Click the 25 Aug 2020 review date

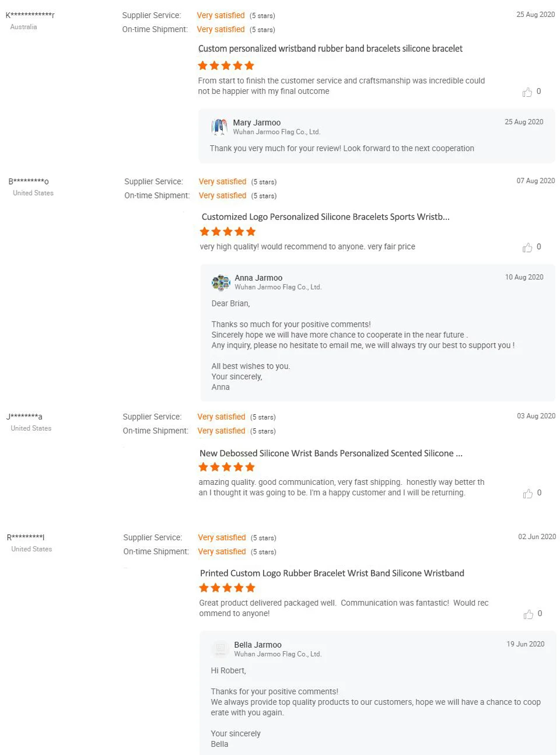click(x=535, y=15)
